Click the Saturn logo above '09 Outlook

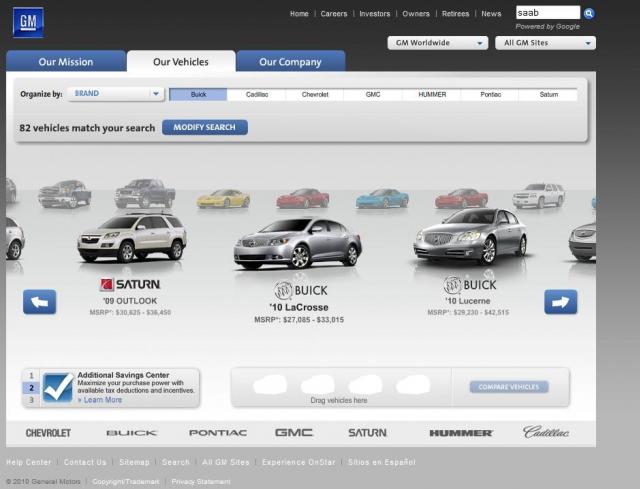click(x=130, y=285)
